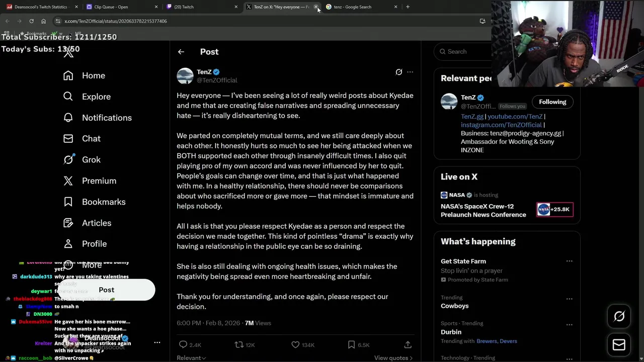This screenshot has width=644, height=362.
Task: Open the View quotes link
Action: [393, 358]
